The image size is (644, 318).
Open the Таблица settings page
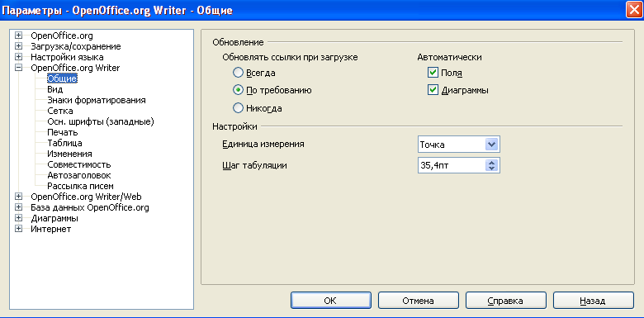pos(64,143)
